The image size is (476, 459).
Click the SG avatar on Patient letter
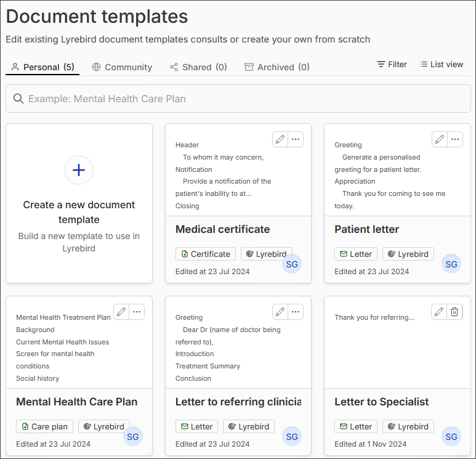tap(451, 264)
